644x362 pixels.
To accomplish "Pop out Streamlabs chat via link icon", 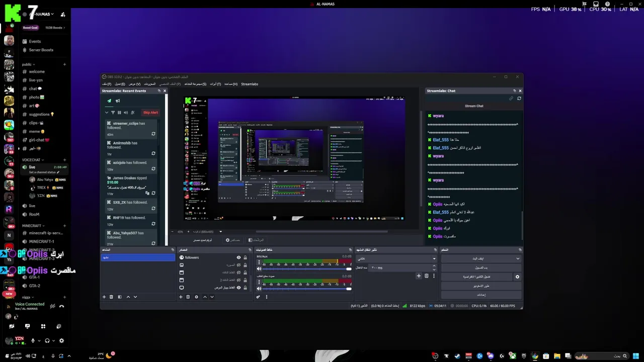I will coord(511,99).
